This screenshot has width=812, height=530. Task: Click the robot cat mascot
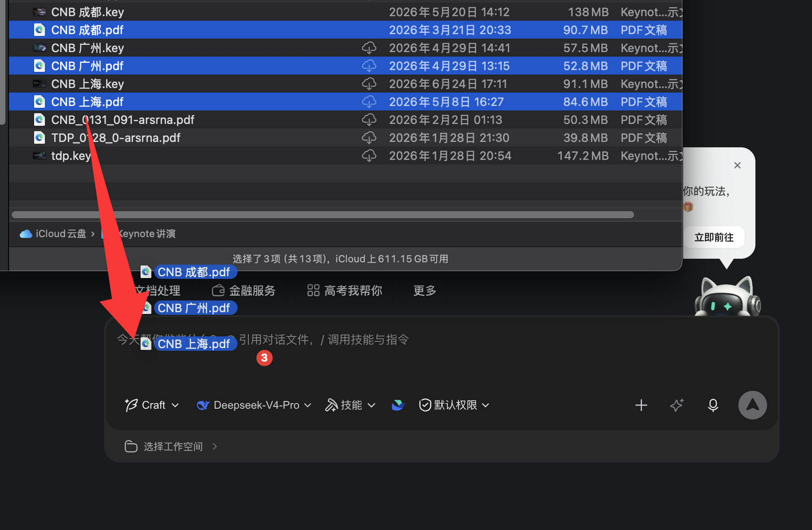[727, 296]
